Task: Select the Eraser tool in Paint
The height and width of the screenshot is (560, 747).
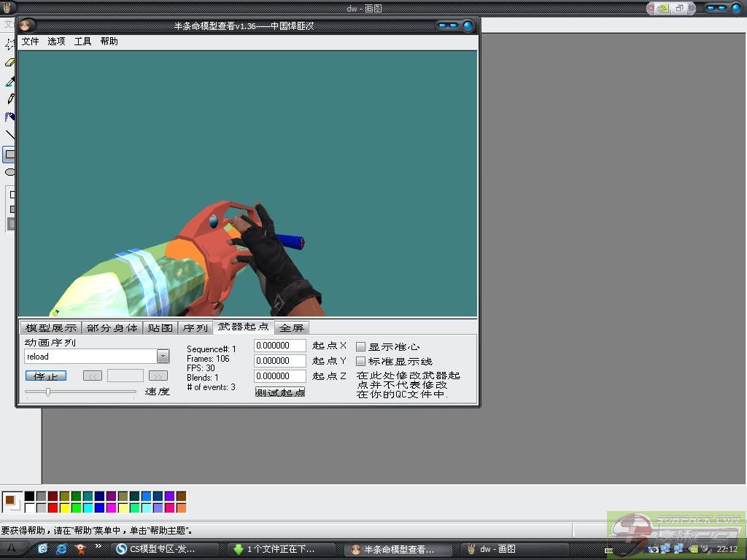Action: tap(10, 63)
